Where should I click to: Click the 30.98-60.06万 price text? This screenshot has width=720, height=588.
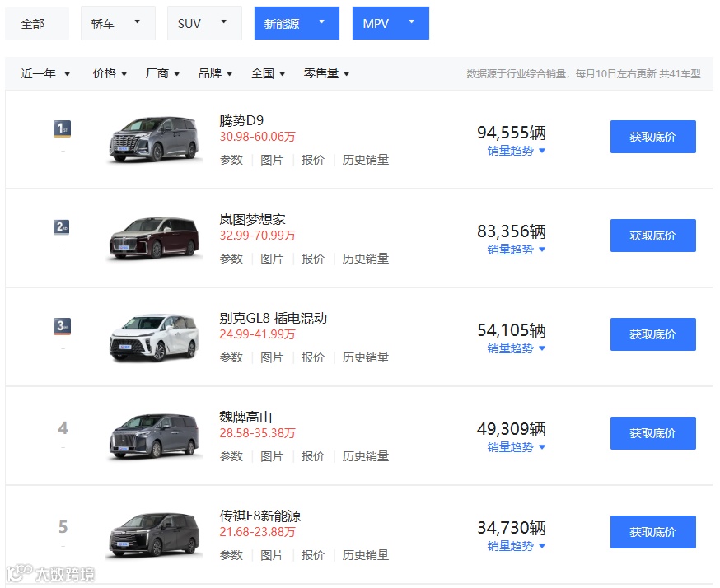(x=257, y=137)
